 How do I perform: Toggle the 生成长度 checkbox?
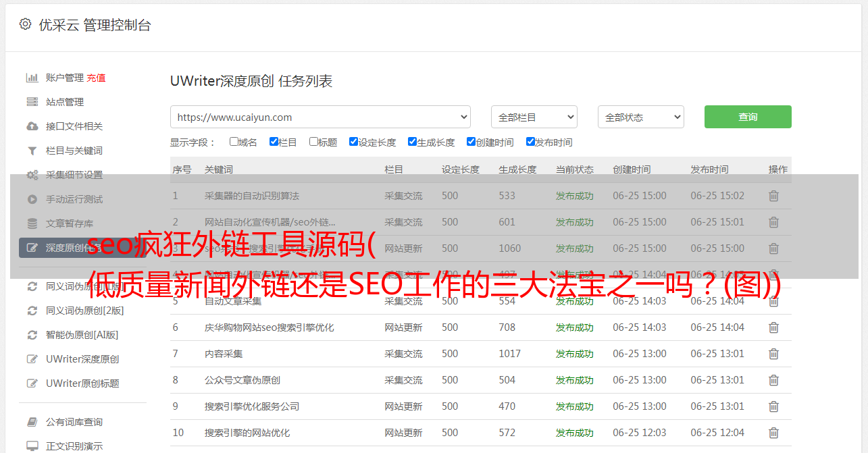412,142
